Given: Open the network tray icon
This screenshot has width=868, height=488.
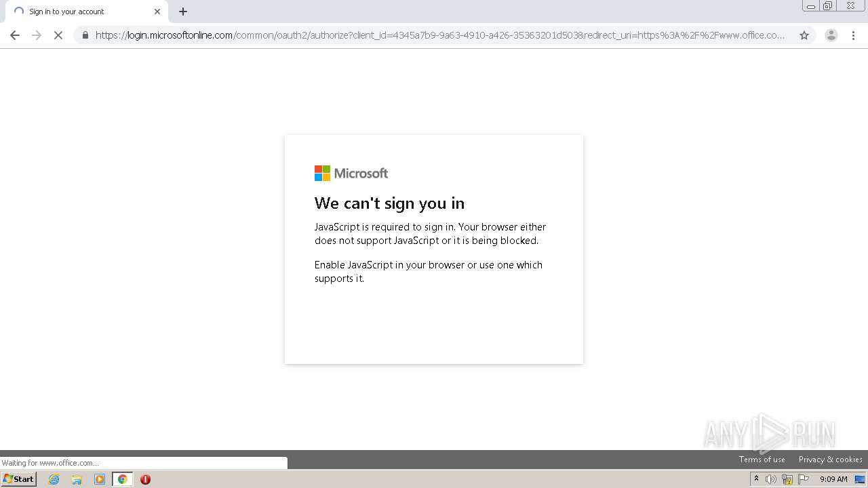Looking at the screenshot, I should pyautogui.click(x=787, y=479).
